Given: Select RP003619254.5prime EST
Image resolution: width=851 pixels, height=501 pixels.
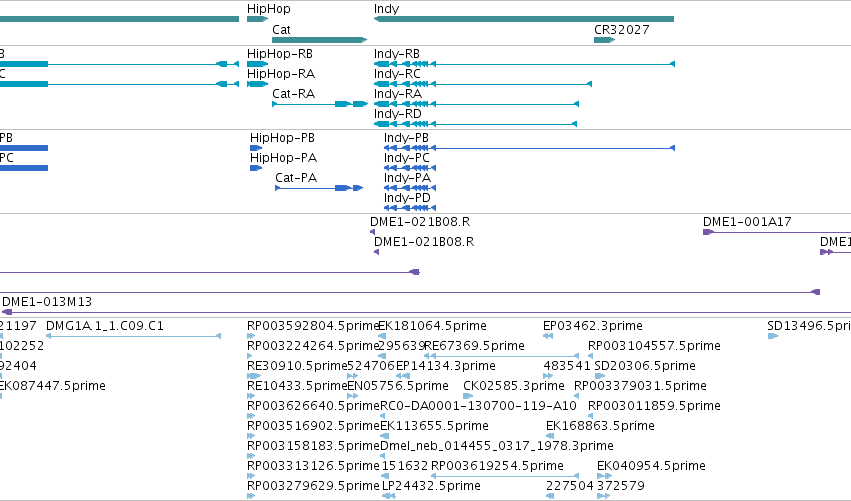Looking at the screenshot, I should click(x=497, y=466).
